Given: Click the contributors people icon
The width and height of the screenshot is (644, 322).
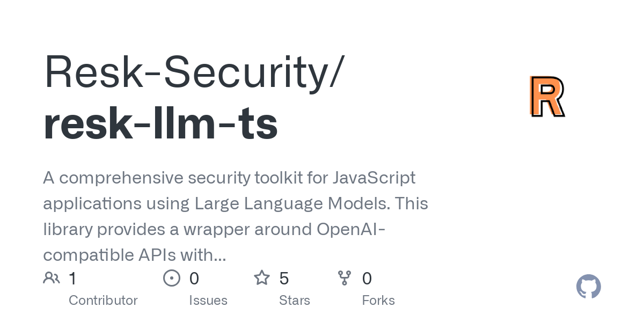Looking at the screenshot, I should click(52, 278).
